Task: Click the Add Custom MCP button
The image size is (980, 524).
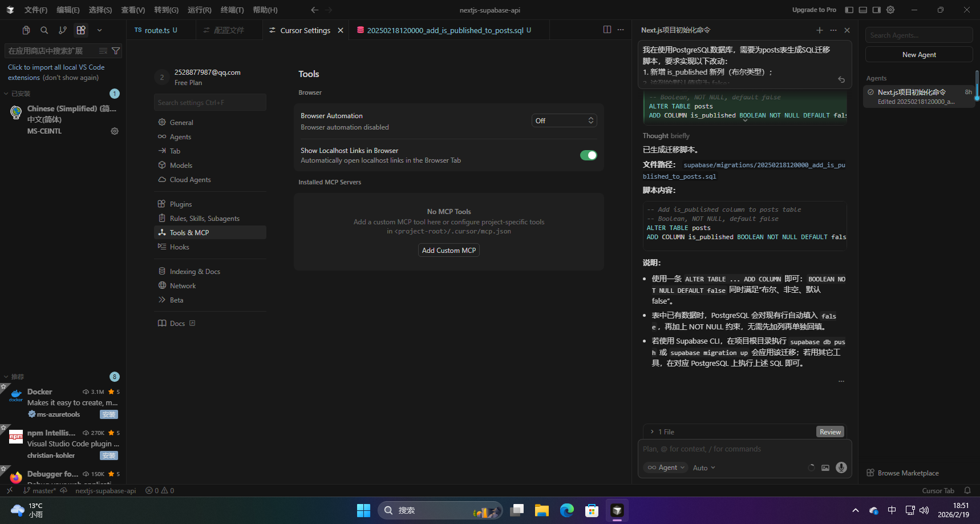Action: click(449, 251)
